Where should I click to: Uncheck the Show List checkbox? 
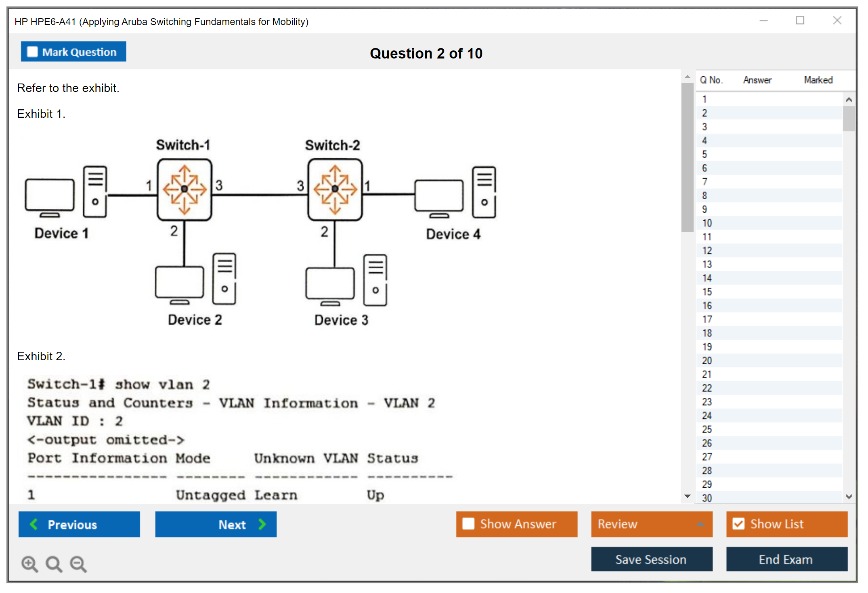738,524
